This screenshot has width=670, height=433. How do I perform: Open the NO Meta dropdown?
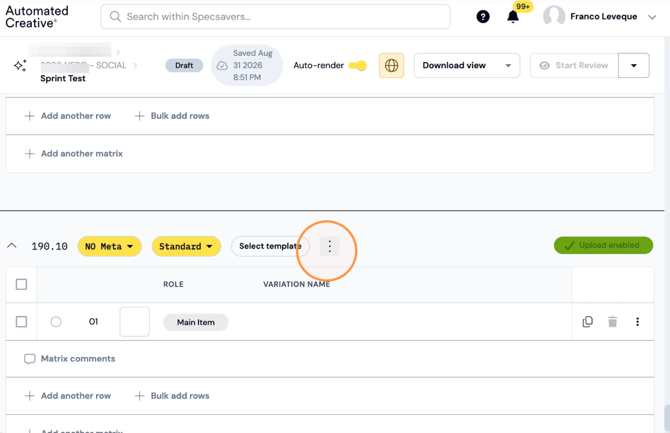[109, 246]
